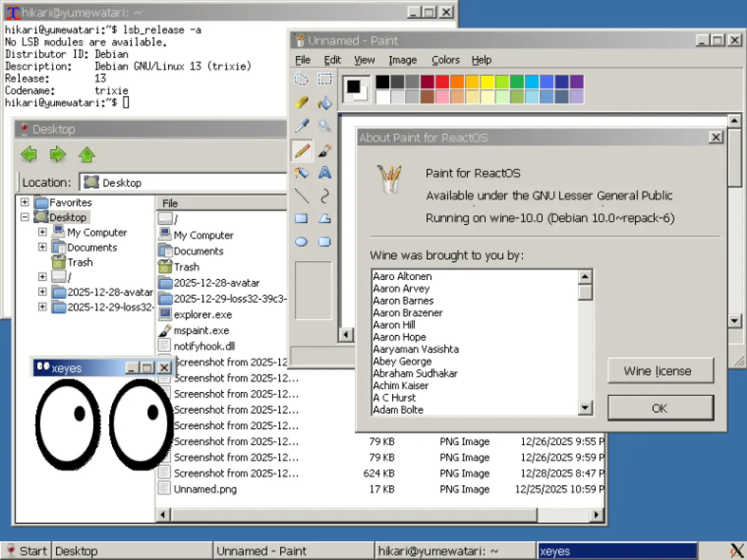Choose the Rounded Rectangle tool
This screenshot has width=747, height=560.
pyautogui.click(x=324, y=242)
